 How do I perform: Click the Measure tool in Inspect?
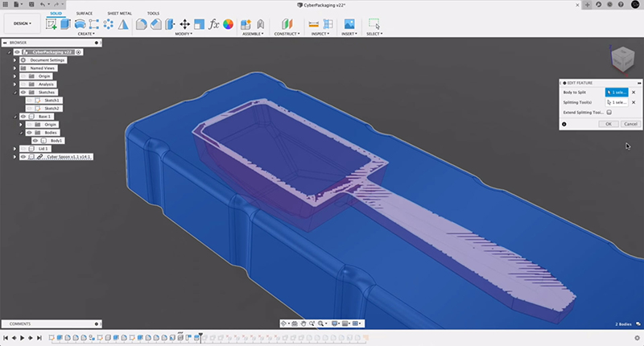(314, 24)
